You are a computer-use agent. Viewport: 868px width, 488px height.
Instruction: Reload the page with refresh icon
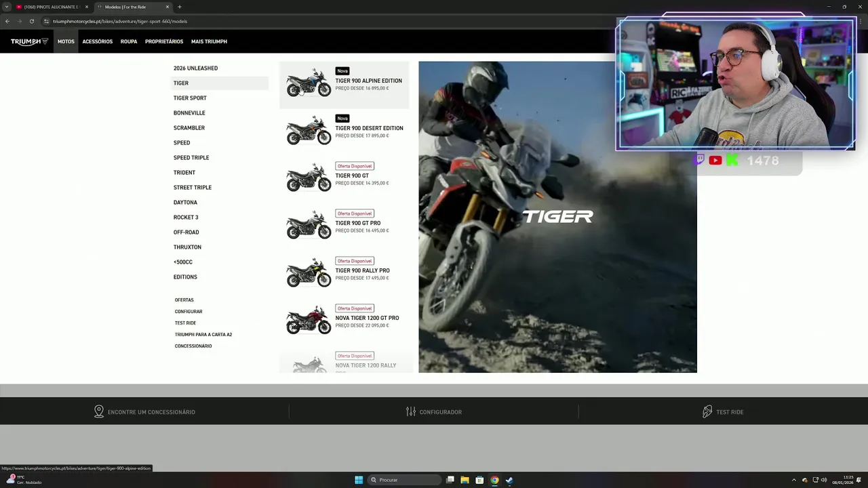(32, 21)
